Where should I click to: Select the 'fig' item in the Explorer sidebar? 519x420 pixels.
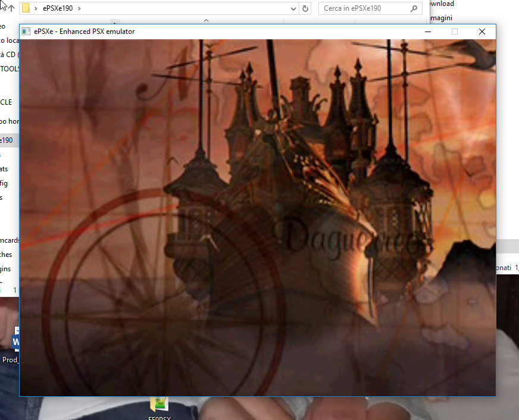[x=4, y=183]
